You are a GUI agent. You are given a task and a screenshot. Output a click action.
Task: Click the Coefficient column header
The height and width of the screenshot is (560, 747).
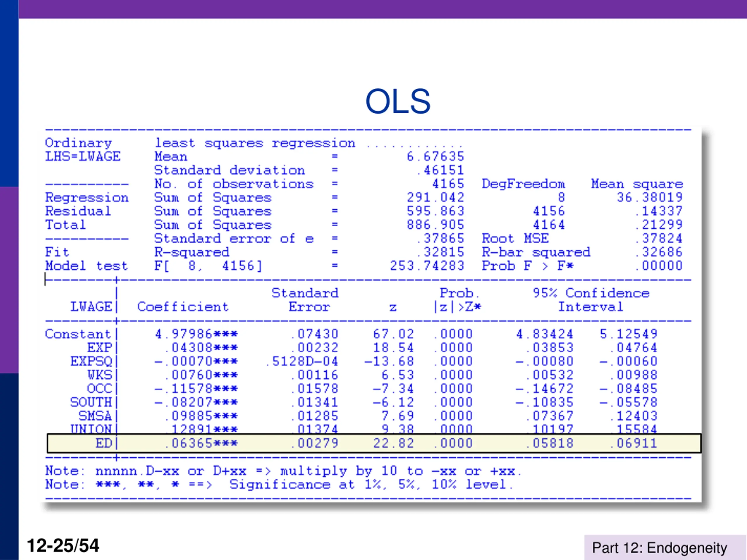click(183, 307)
